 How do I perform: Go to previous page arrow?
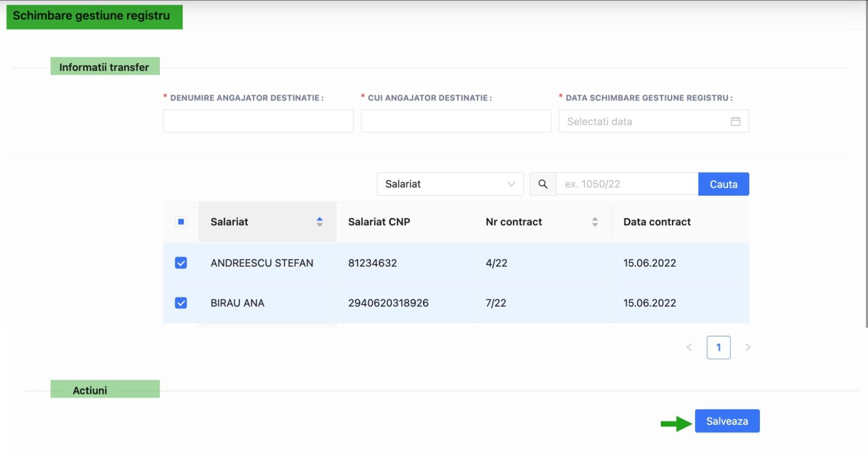click(689, 347)
